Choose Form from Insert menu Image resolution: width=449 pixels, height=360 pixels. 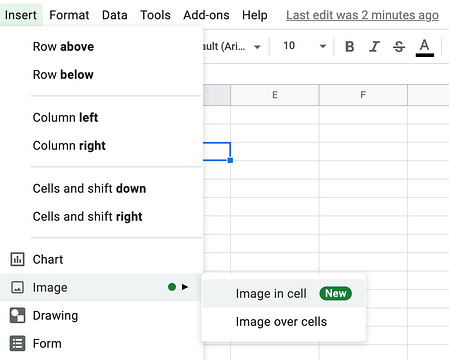click(101, 343)
